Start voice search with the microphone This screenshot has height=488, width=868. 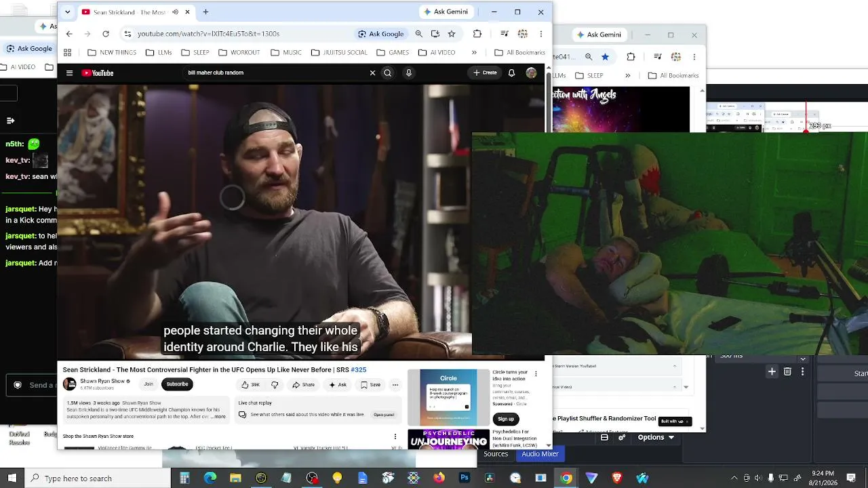(x=409, y=73)
